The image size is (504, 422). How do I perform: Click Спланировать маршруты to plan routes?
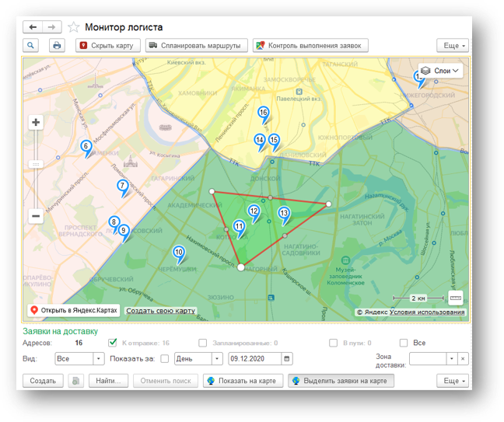(x=197, y=45)
